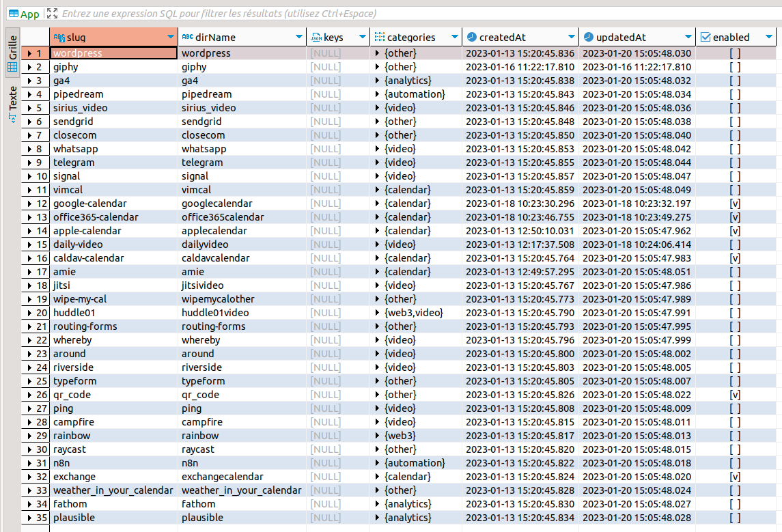Select the slug cell 'routing-forms'
Image resolution: width=782 pixels, height=532 pixels.
click(113, 326)
